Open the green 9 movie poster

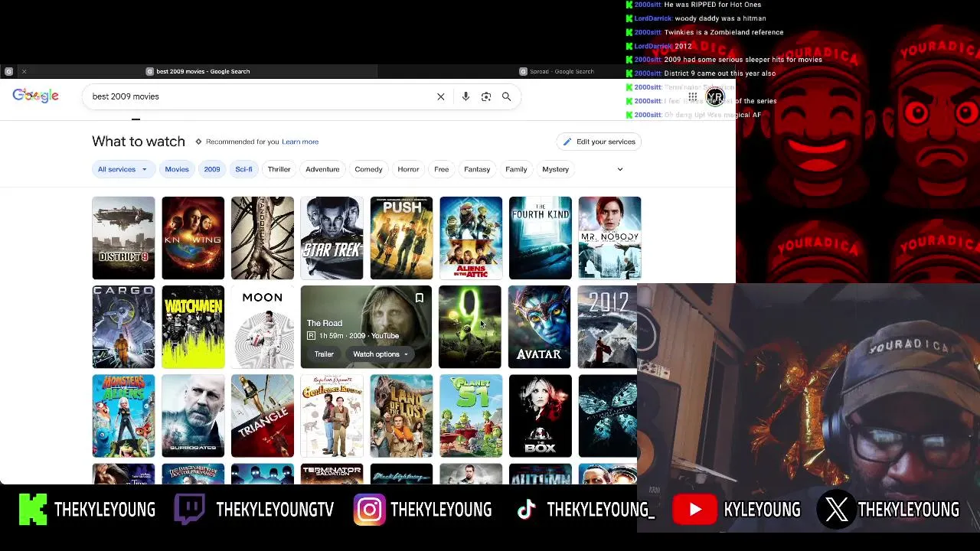pos(470,327)
